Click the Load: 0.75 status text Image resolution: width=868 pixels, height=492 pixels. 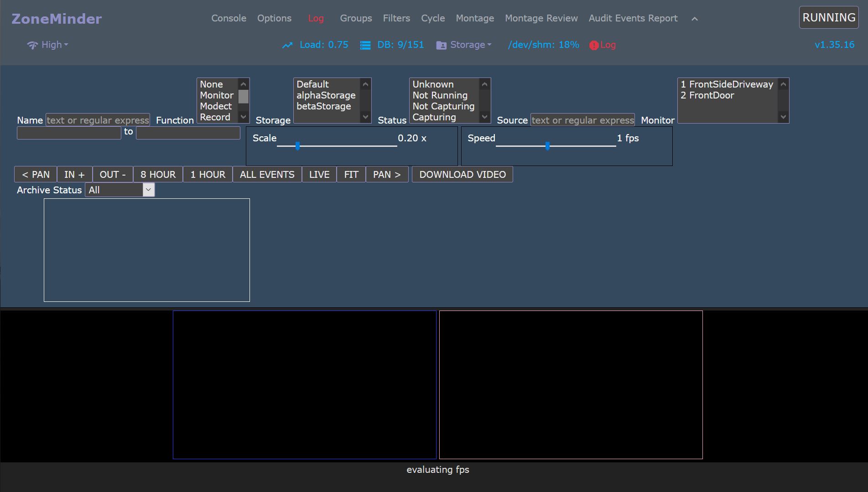click(x=324, y=45)
